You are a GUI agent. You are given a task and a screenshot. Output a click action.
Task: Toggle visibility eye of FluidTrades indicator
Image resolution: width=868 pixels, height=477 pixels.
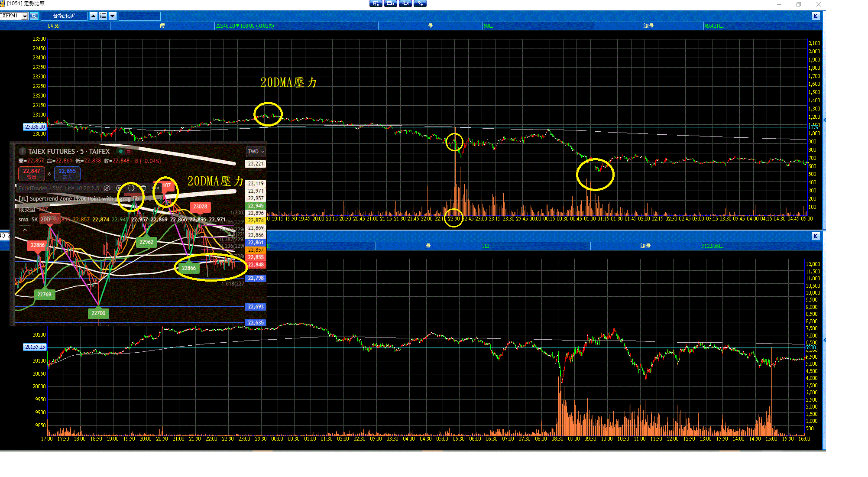(x=107, y=188)
